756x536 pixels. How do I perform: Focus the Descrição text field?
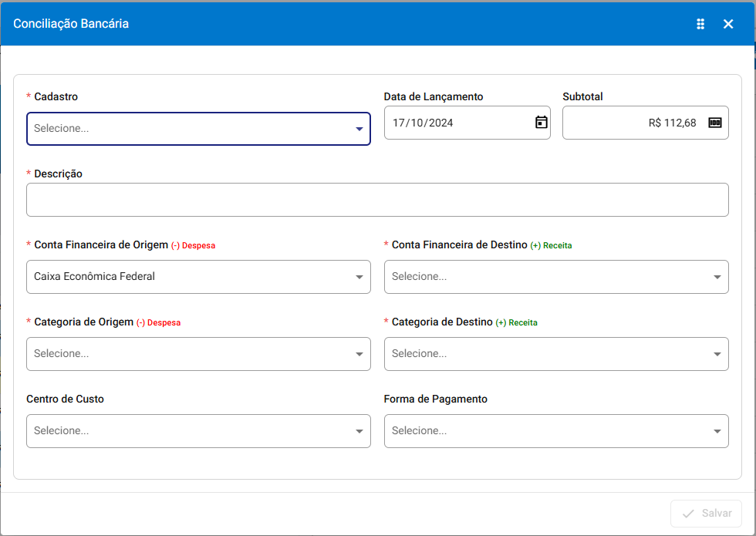tap(377, 200)
